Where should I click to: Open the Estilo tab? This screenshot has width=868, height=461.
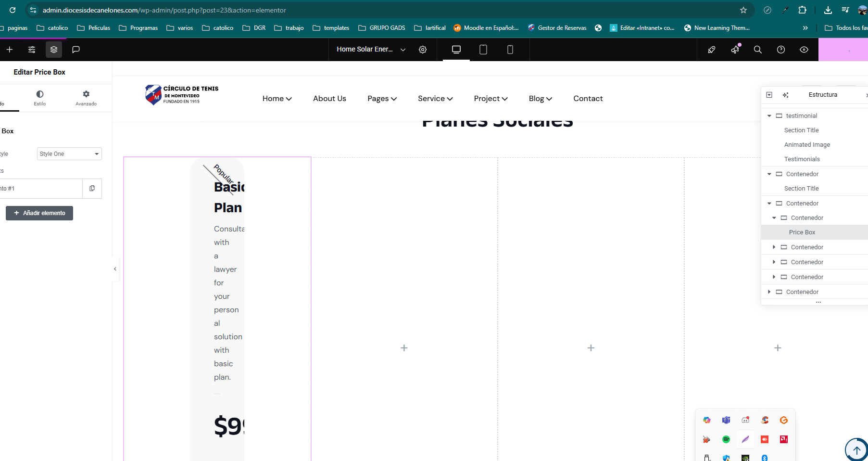click(40, 98)
